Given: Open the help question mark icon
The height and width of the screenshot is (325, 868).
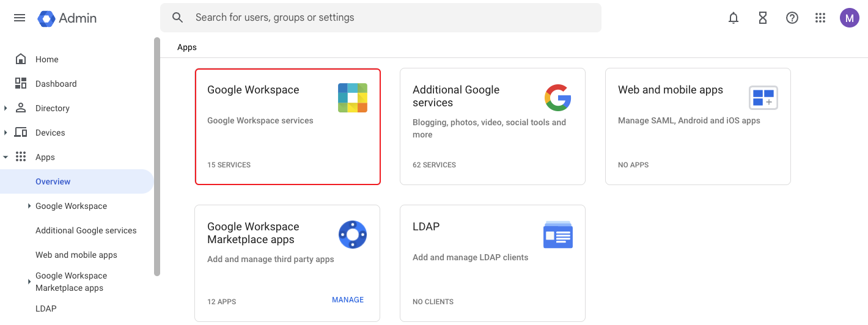Looking at the screenshot, I should pos(792,18).
